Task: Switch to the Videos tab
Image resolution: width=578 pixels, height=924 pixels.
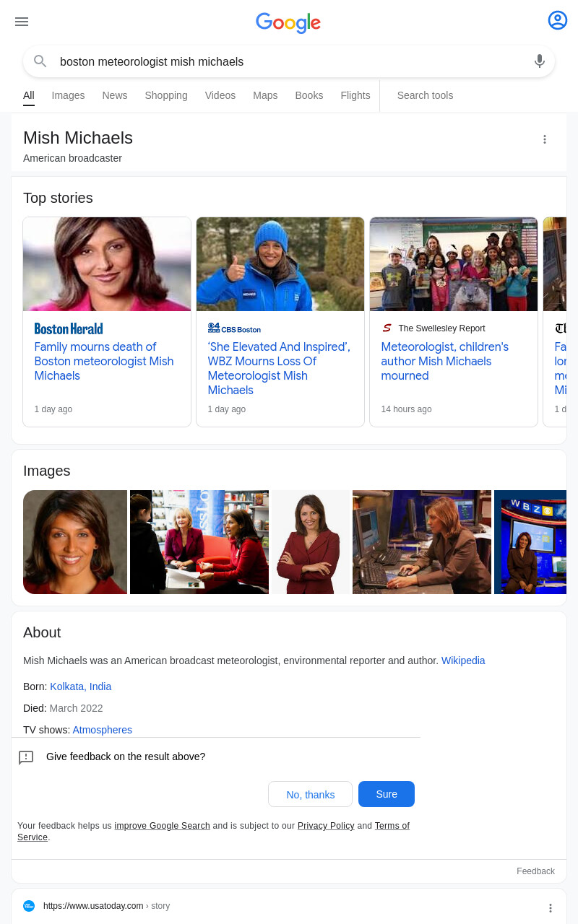Action: [x=220, y=95]
